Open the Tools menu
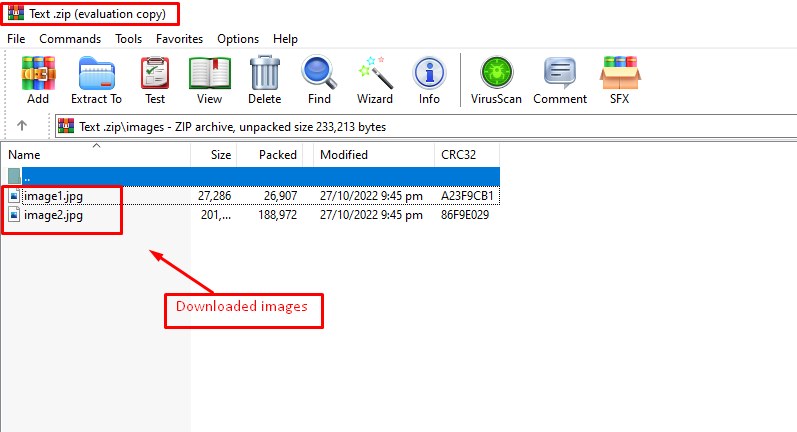The image size is (797, 432). point(129,39)
